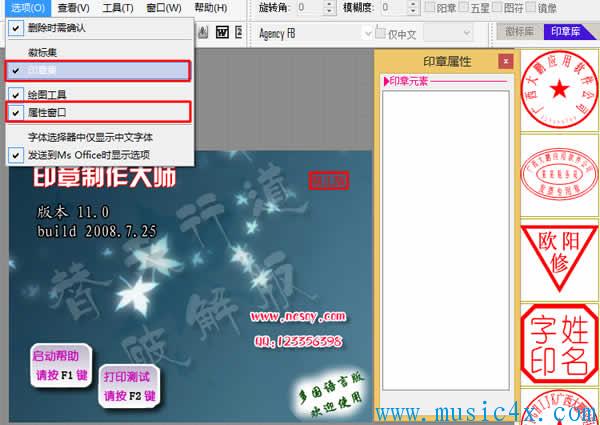Close the 印章属性 panel
Image resolution: width=600 pixels, height=425 pixels.
[505, 61]
